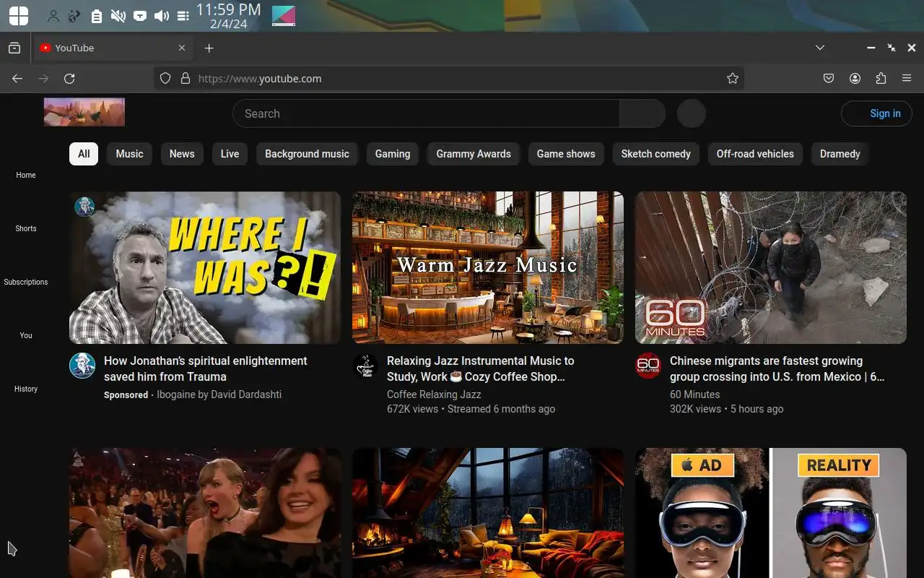The width and height of the screenshot is (924, 578).
Task: Click the 60 Minutes channel avatar
Action: point(648,366)
